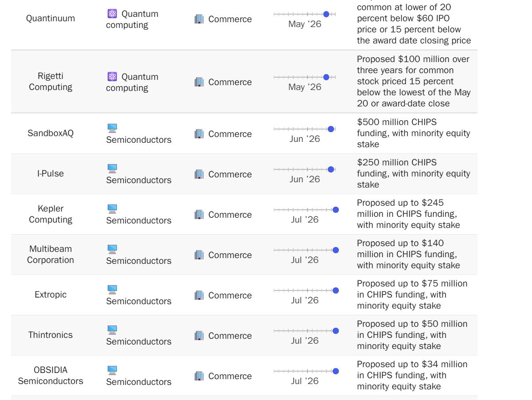Select the Thintronics company name

pos(50,335)
